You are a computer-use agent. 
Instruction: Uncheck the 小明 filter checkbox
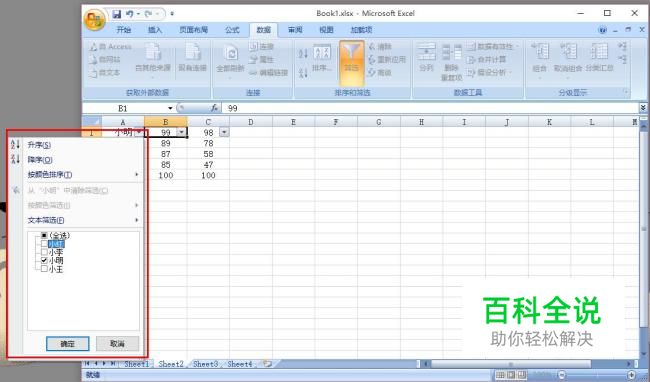44,261
